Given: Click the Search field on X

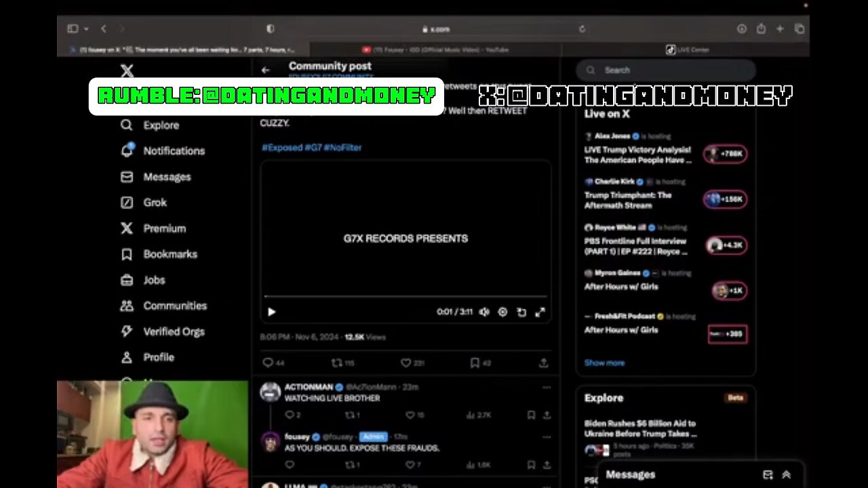Looking at the screenshot, I should [x=666, y=70].
